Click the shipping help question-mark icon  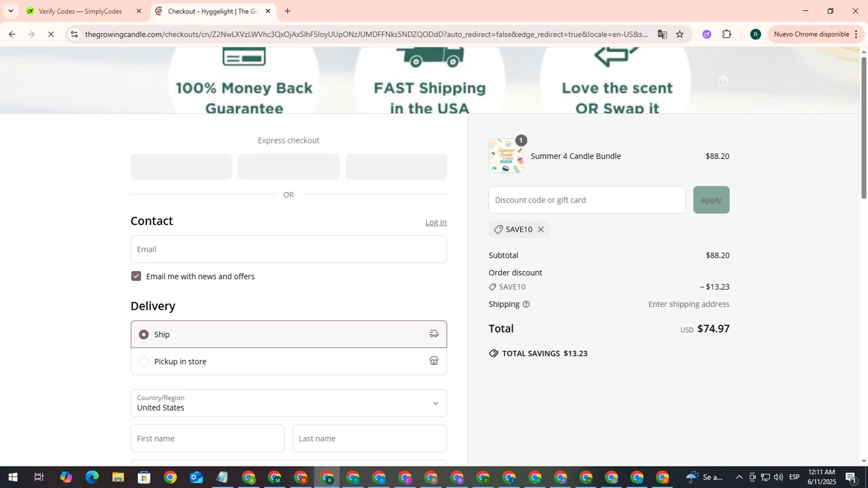526,304
